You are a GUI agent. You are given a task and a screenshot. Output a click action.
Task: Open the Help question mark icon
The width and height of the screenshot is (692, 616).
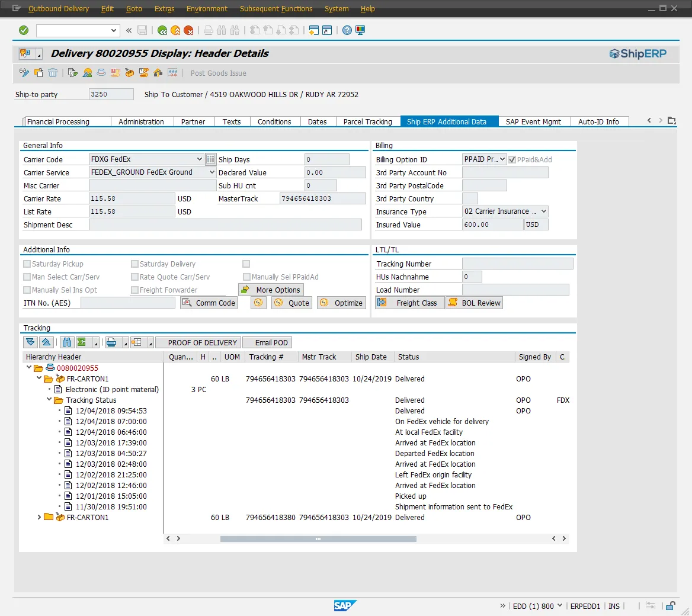[347, 30]
